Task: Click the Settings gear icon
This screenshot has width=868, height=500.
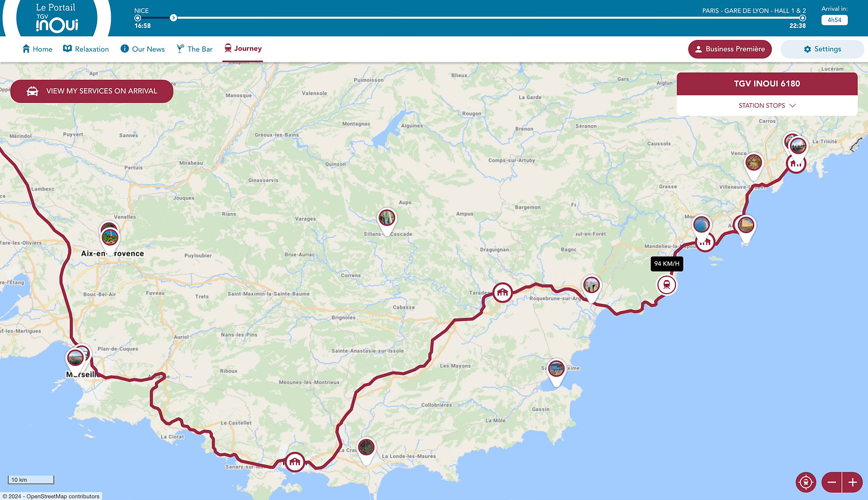Action: (x=808, y=49)
